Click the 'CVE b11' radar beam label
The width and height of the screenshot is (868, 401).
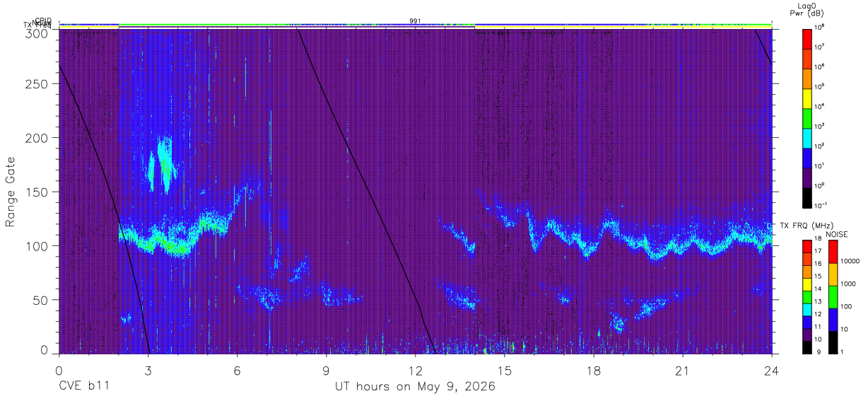pyautogui.click(x=83, y=387)
